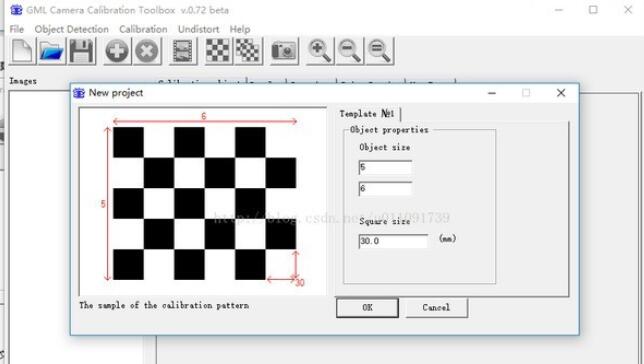644x364 pixels.
Task: Zoom in with the plus magnifier
Action: [x=320, y=51]
